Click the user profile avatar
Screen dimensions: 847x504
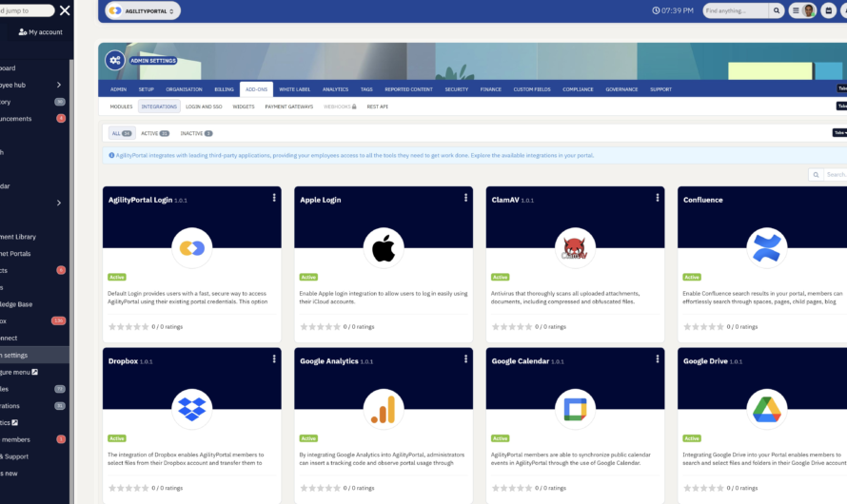click(809, 10)
